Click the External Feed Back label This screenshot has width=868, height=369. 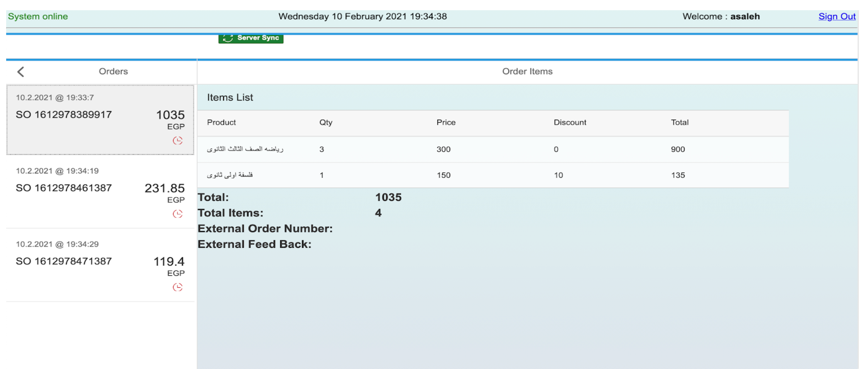[254, 244]
